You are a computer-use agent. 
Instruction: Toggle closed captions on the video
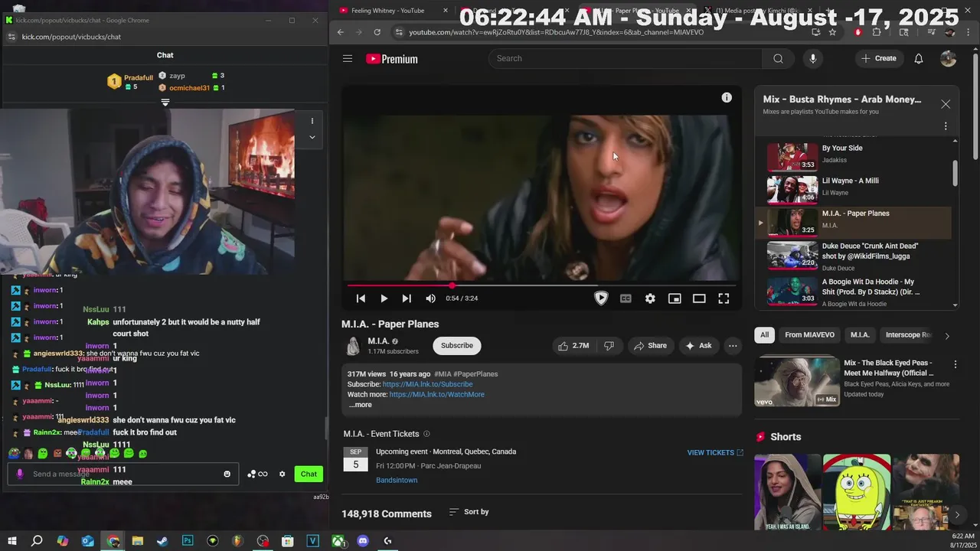coord(626,298)
